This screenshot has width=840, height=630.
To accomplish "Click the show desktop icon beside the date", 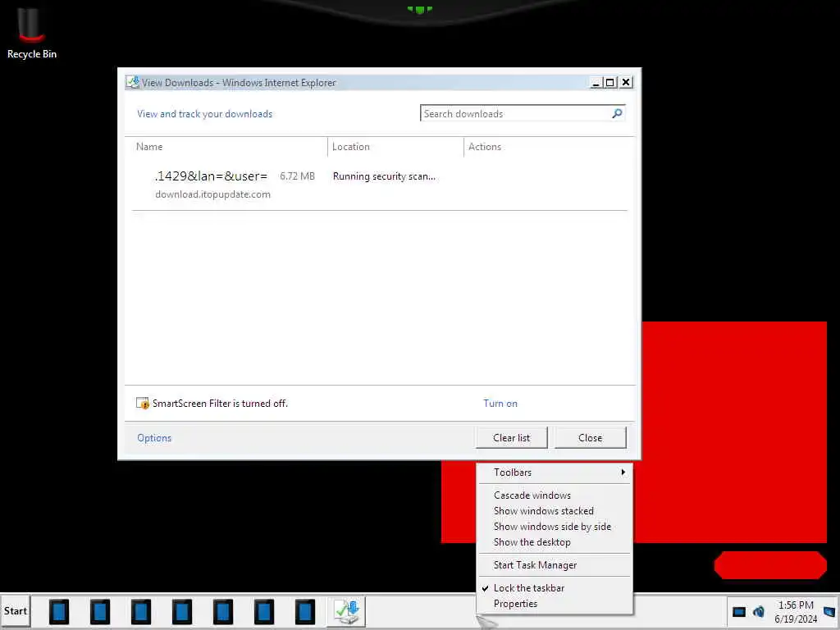I will [x=829, y=611].
